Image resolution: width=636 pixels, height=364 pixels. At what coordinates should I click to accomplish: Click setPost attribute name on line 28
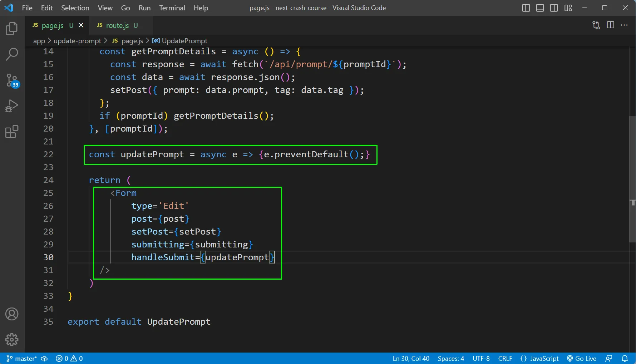coord(150,232)
